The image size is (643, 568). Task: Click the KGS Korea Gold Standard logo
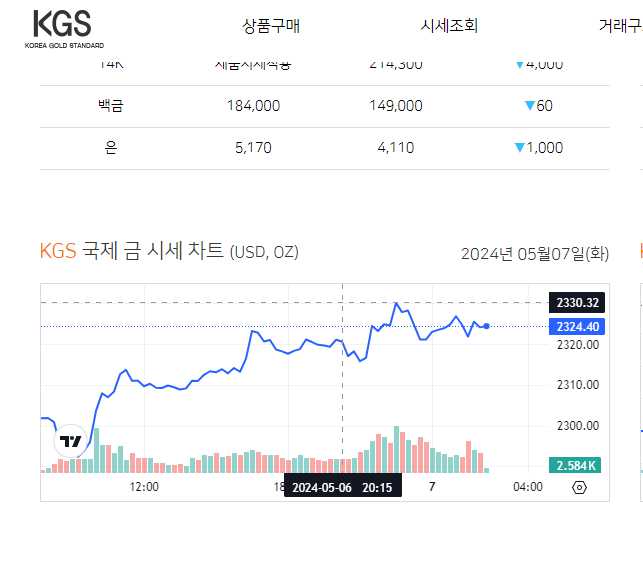[x=64, y=29]
